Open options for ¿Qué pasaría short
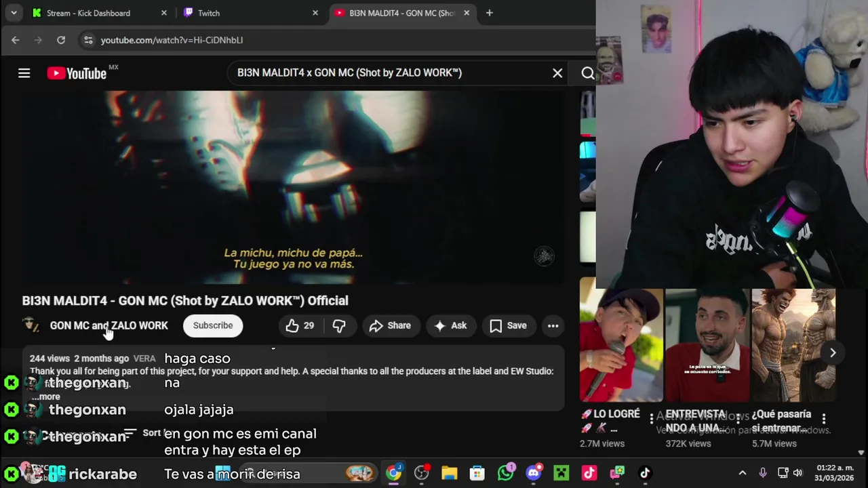Viewport: 868px width, 488px height. pyautogui.click(x=823, y=418)
